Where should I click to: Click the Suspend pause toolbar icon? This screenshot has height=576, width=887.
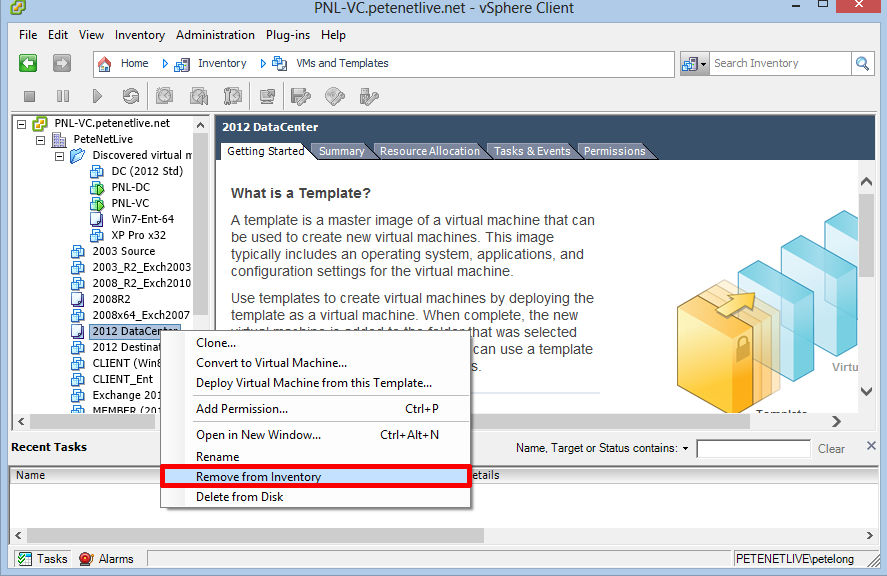coord(63,96)
